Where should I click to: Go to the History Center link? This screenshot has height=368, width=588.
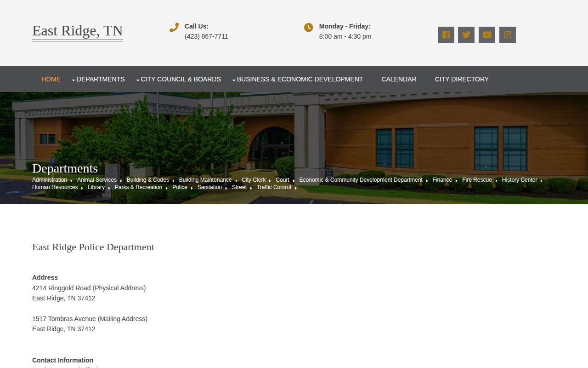(520, 180)
